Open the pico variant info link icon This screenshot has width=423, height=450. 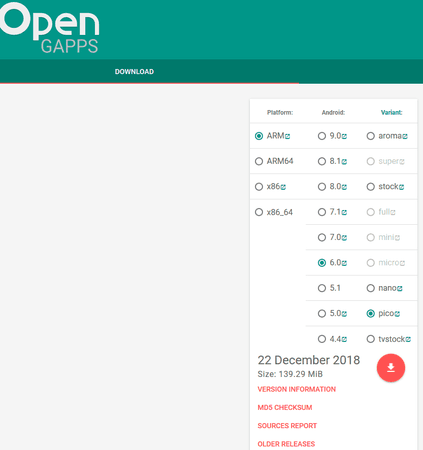click(x=397, y=314)
